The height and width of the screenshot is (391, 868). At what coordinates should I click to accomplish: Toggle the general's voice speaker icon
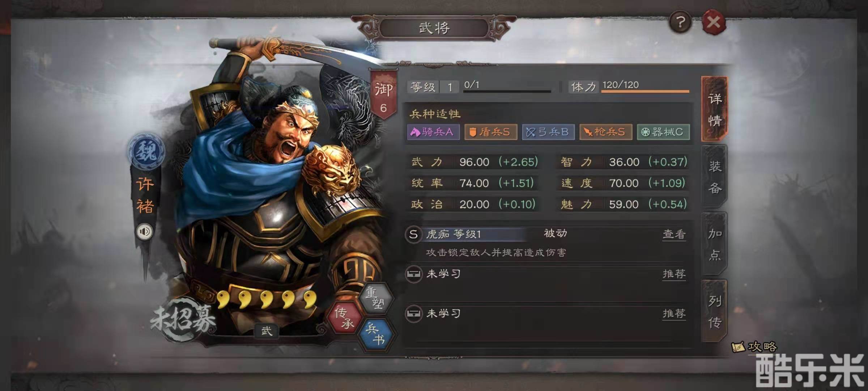pos(145,231)
